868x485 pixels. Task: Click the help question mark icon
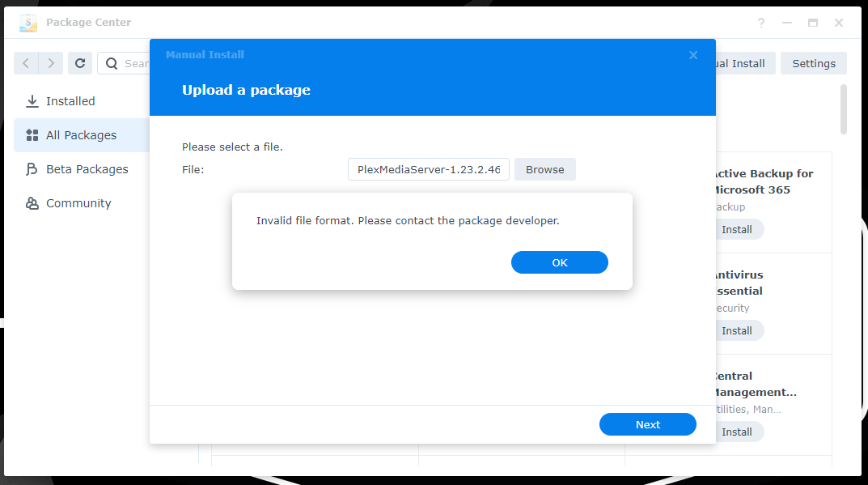761,23
